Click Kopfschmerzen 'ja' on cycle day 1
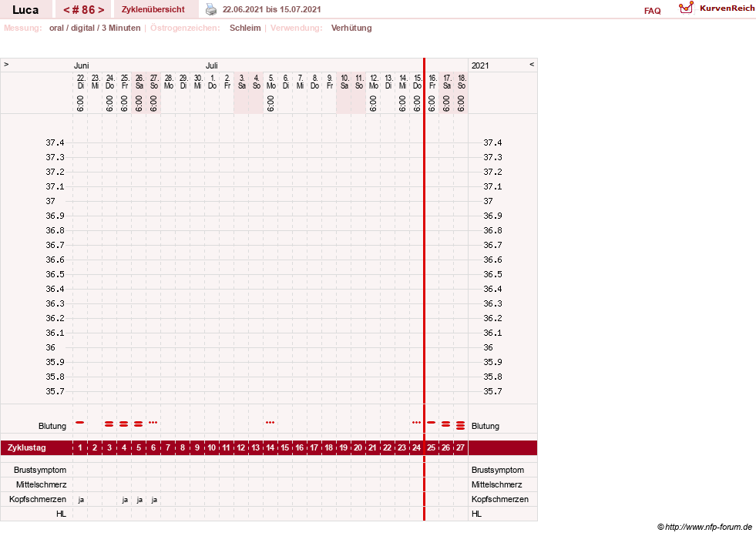 81,500
